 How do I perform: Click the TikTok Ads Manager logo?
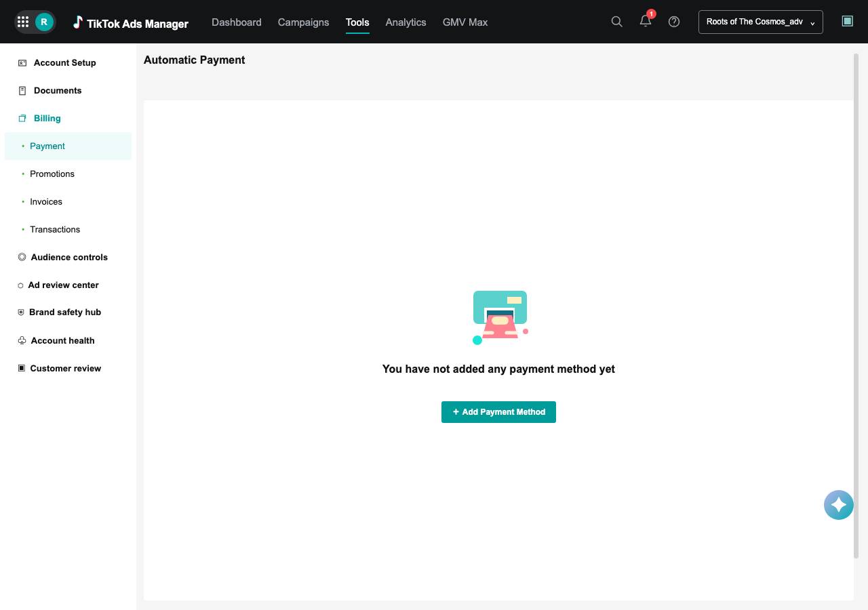point(131,22)
